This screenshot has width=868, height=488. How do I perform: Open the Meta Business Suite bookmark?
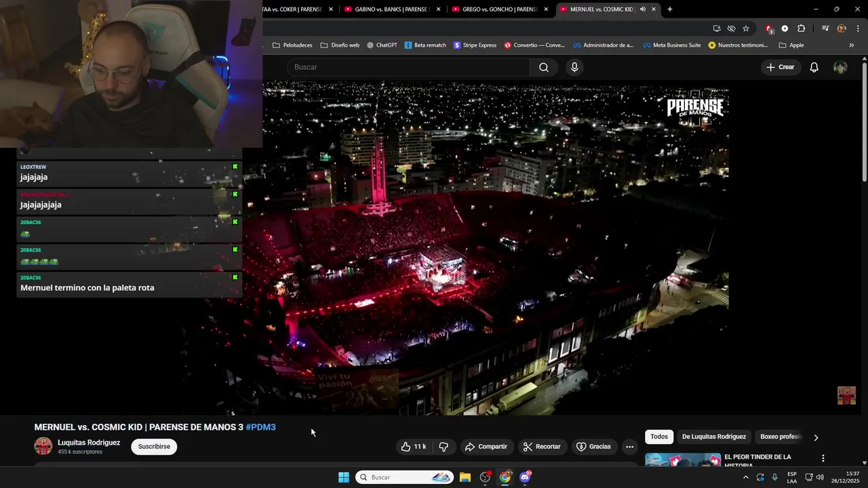pos(671,45)
